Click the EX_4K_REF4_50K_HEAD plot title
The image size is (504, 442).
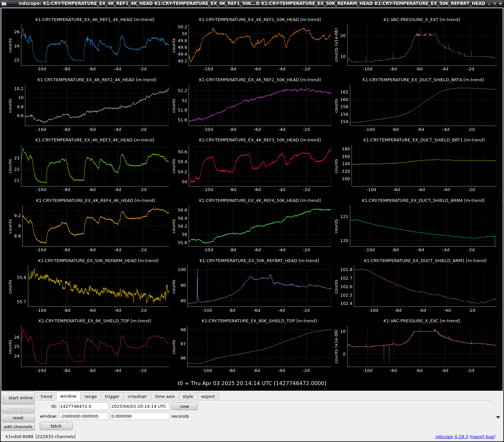coord(260,201)
